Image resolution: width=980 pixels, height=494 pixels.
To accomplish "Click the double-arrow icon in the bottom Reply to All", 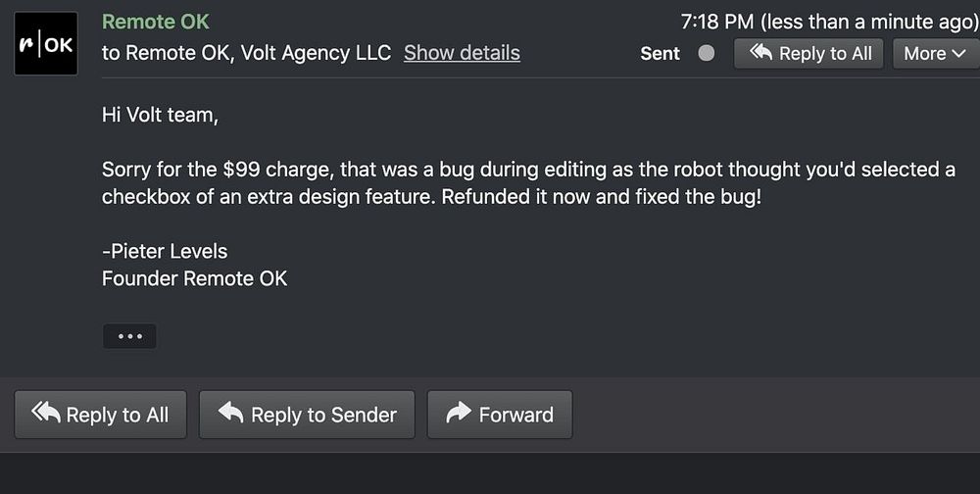I will click(x=45, y=414).
